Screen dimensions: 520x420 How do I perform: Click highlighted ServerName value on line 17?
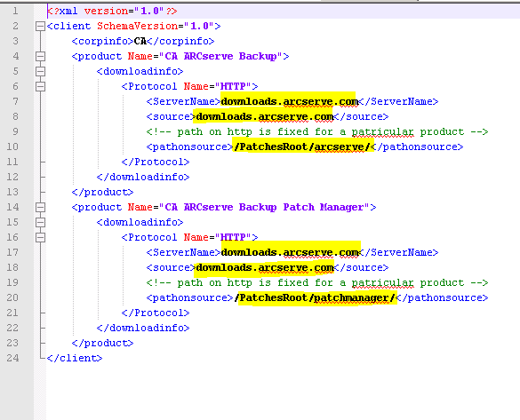tap(290, 253)
